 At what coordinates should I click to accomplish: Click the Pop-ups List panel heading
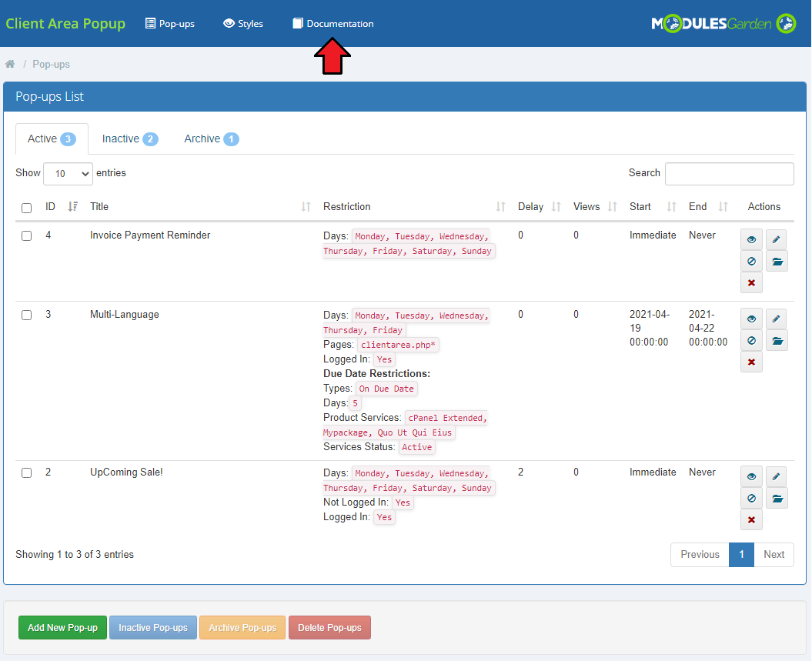(x=50, y=96)
